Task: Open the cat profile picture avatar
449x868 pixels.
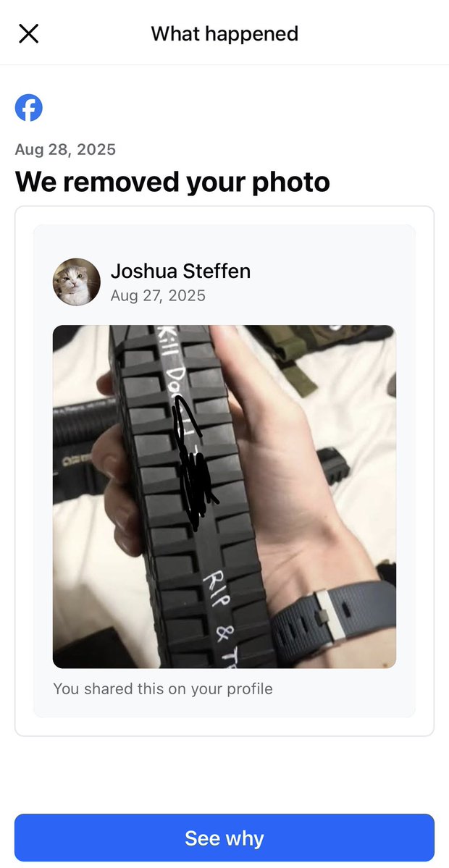Action: pyautogui.click(x=76, y=282)
